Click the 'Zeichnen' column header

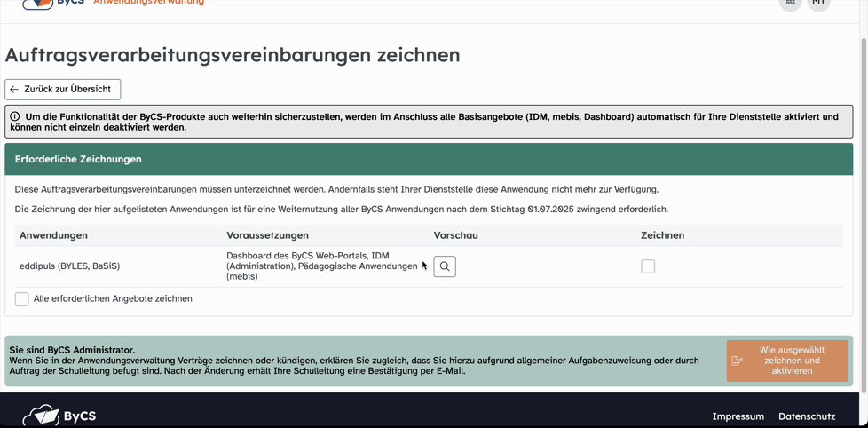(663, 235)
